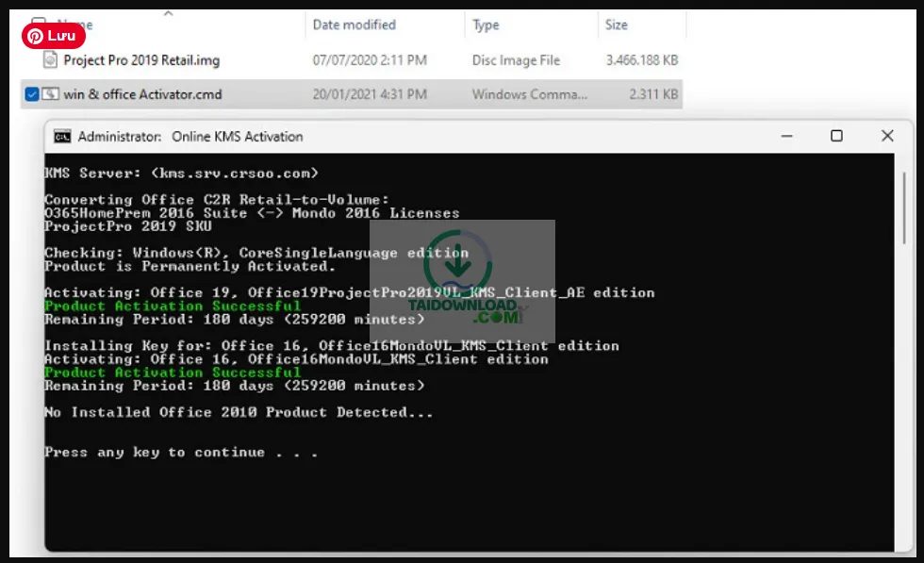Image resolution: width=924 pixels, height=563 pixels.
Task: Open the command prompt system menu icon
Action: (62, 137)
